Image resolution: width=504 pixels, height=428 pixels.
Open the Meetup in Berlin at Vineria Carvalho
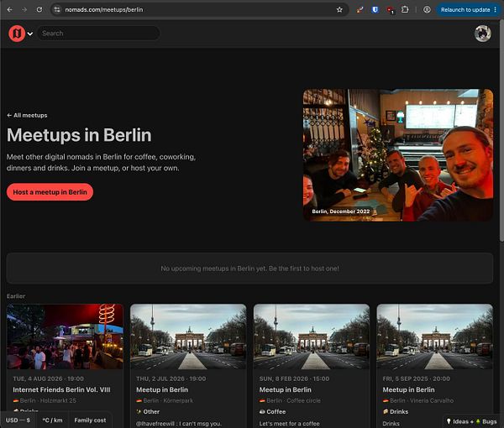coord(408,389)
